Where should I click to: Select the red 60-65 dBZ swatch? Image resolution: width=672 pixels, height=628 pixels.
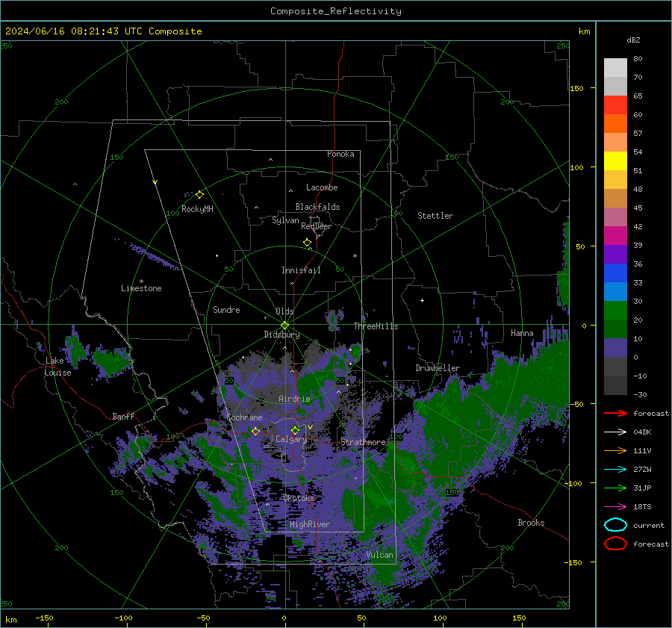click(615, 105)
